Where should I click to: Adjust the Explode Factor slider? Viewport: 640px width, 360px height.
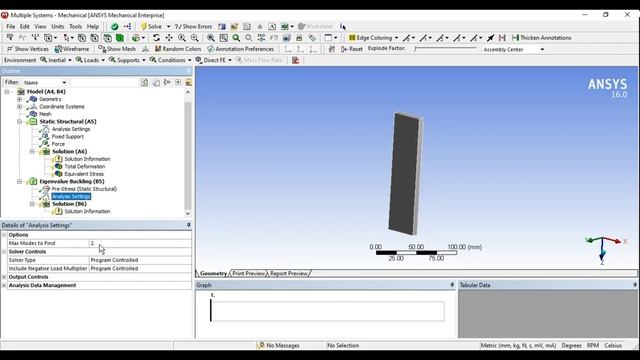pyautogui.click(x=445, y=49)
